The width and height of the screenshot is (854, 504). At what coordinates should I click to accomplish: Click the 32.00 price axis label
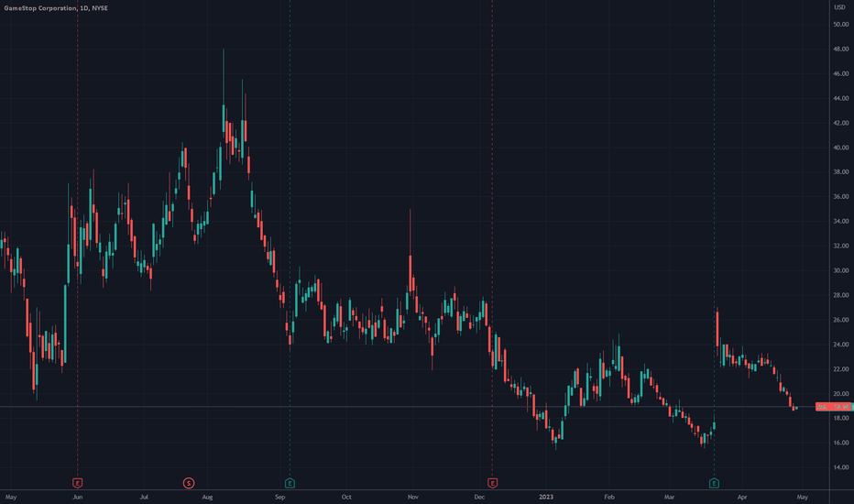point(840,246)
